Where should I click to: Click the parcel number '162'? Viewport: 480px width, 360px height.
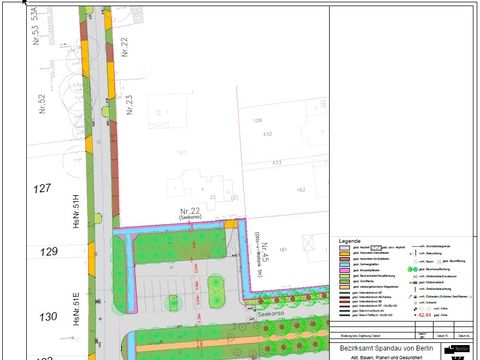[x=301, y=190]
